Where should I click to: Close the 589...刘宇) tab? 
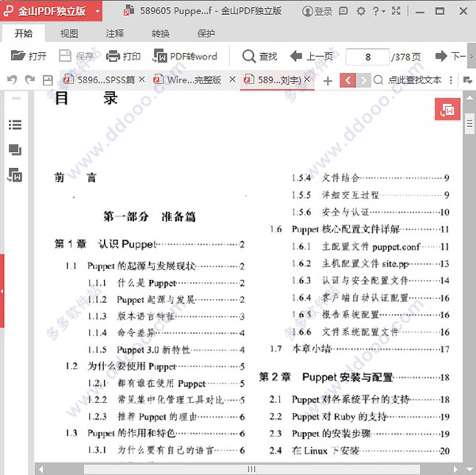click(x=307, y=79)
